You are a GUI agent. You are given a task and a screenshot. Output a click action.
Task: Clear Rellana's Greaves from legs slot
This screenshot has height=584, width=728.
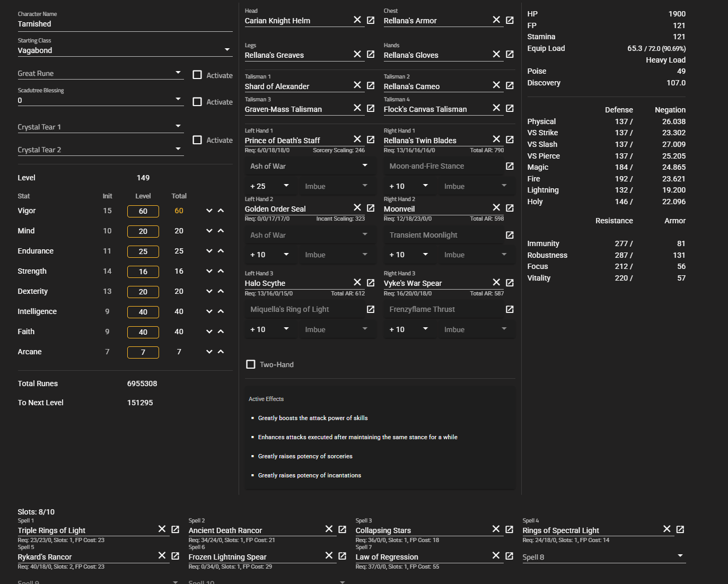click(357, 54)
